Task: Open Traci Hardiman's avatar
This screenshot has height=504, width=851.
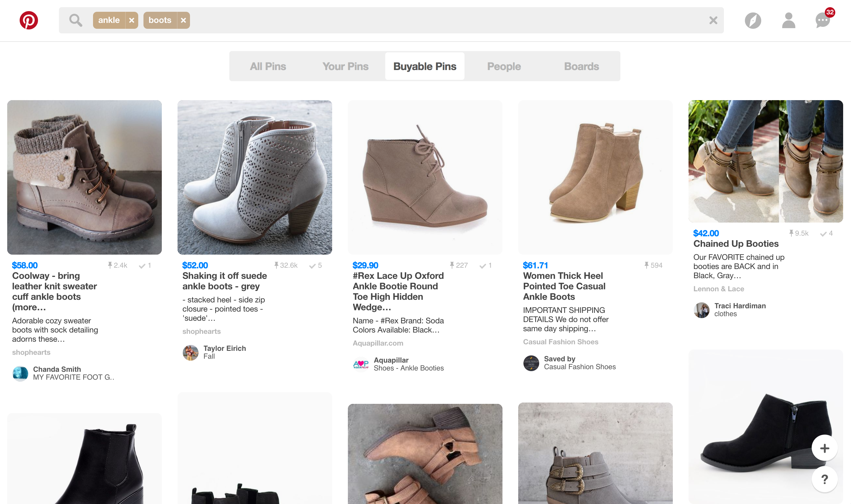Action: pyautogui.click(x=701, y=310)
